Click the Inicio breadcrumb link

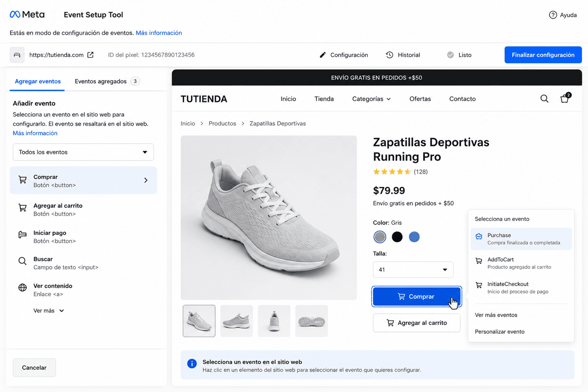pyautogui.click(x=188, y=123)
